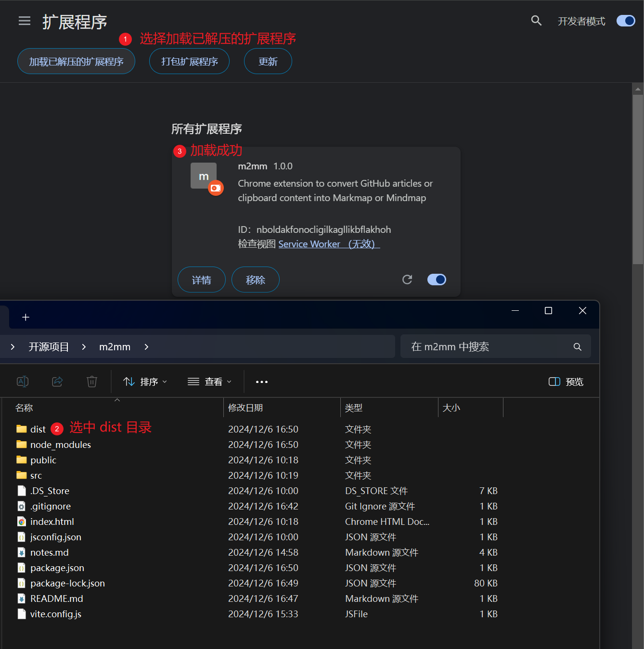
Task: Sort by 类型 column header
Action: (354, 408)
